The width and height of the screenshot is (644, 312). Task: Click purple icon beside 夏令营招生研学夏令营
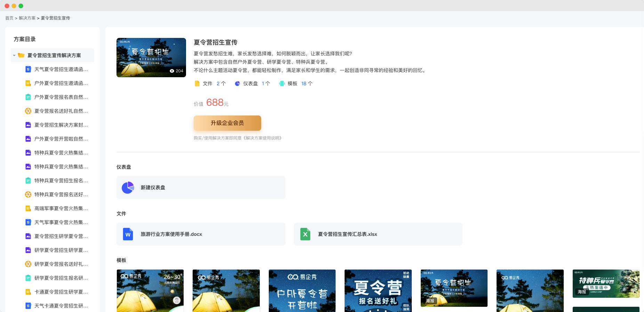pos(28,236)
